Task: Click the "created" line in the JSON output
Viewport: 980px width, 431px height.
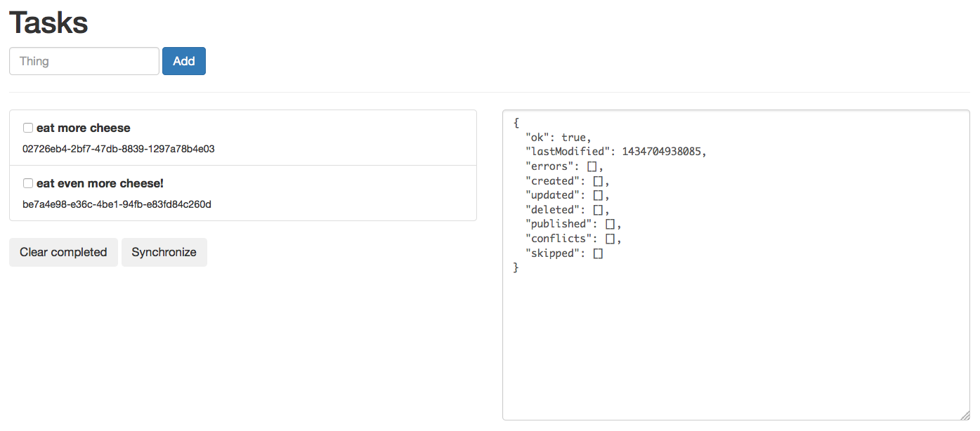Action: pyautogui.click(x=568, y=181)
